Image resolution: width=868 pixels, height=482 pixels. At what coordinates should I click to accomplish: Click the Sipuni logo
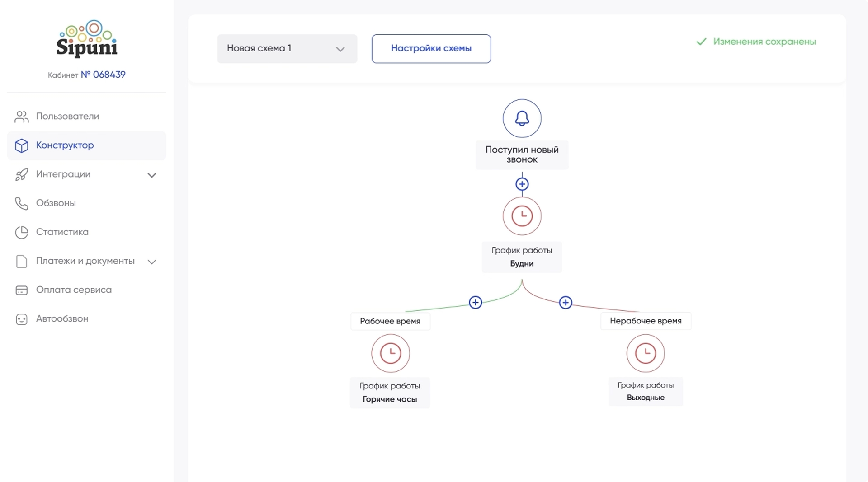tap(87, 39)
